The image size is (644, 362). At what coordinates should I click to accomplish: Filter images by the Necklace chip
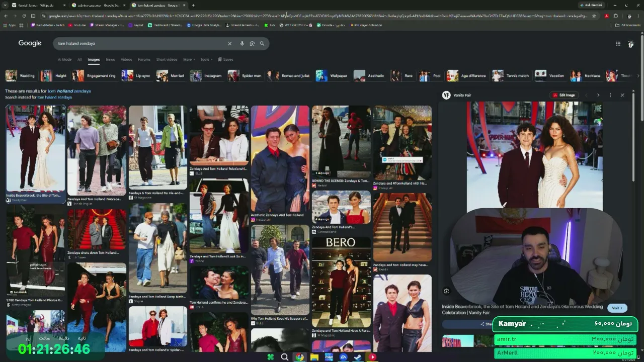pos(586,76)
